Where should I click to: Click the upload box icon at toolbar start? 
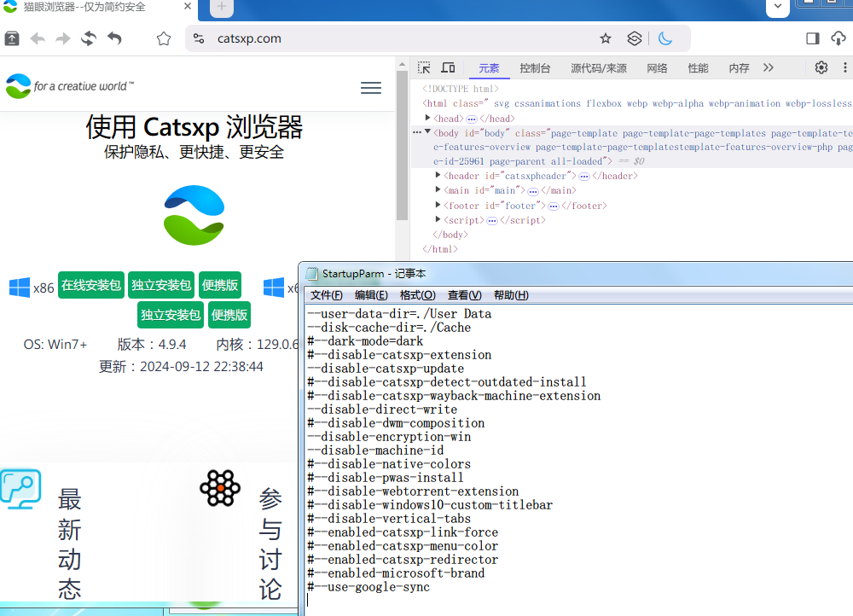click(12, 38)
